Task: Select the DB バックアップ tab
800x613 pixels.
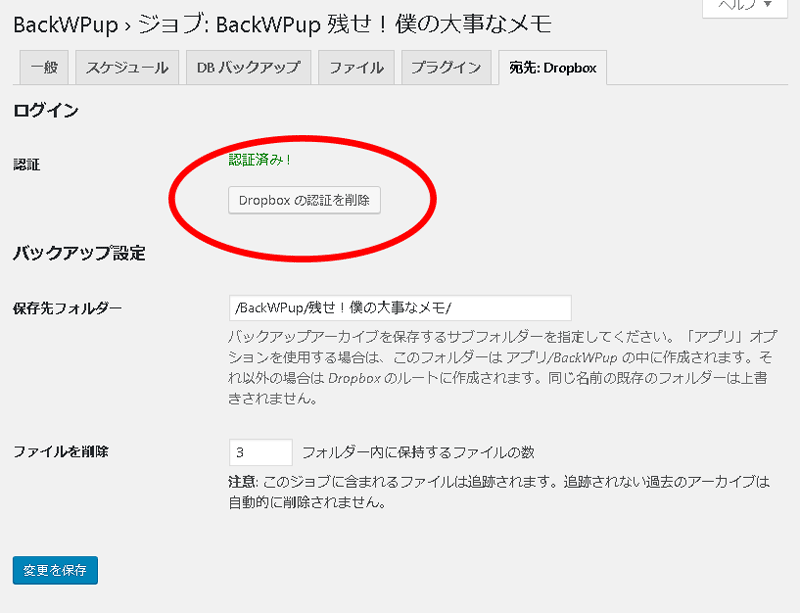Action: (x=248, y=67)
